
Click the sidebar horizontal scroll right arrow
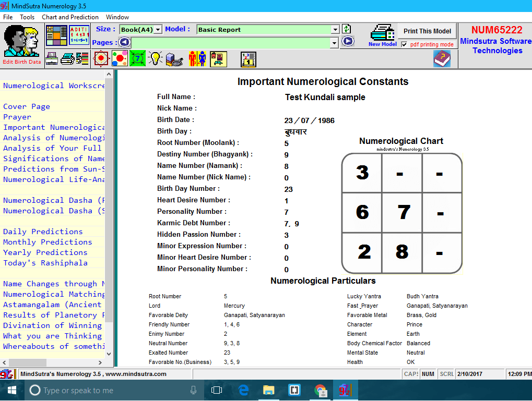[100, 362]
